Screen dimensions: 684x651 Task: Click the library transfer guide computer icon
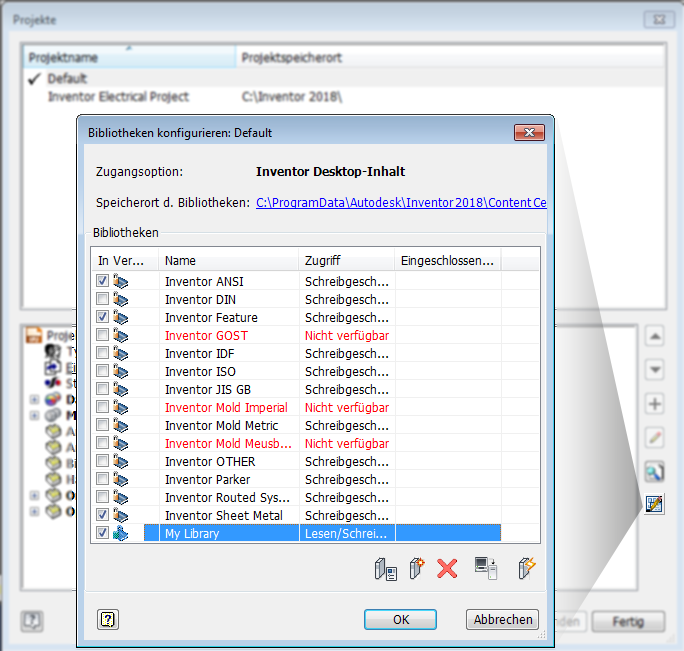486,569
